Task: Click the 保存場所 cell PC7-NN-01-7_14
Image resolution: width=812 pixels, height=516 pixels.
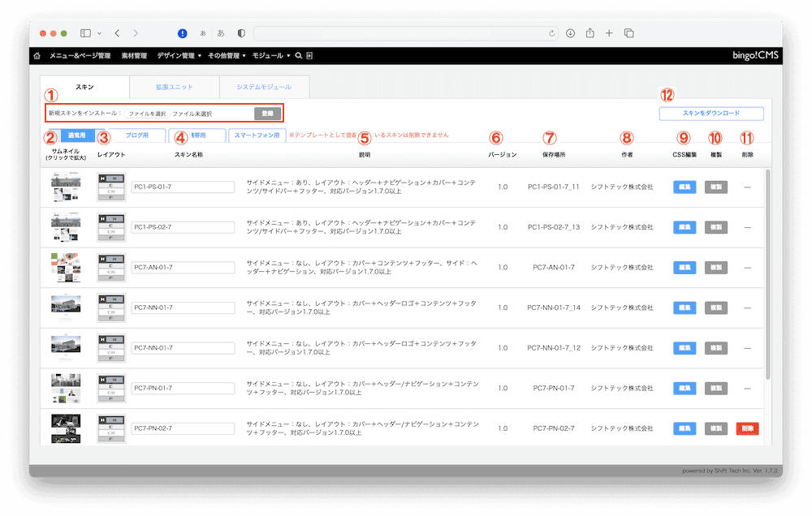Action: tap(554, 307)
